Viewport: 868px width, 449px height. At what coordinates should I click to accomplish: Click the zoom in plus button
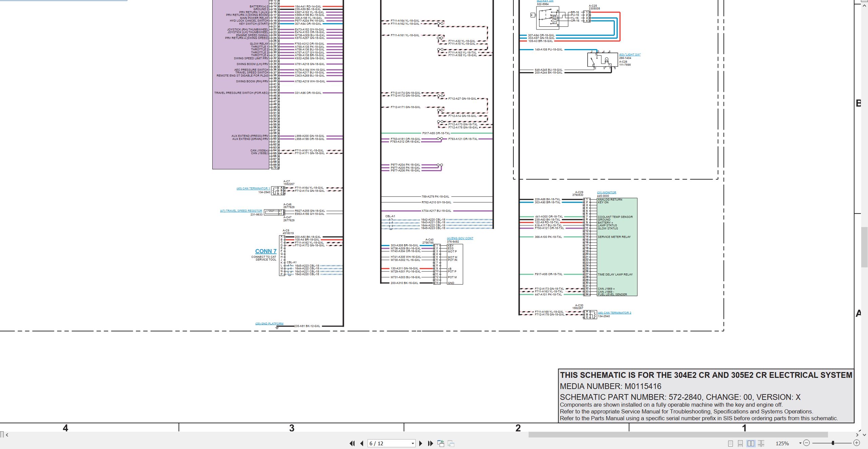pos(856,443)
